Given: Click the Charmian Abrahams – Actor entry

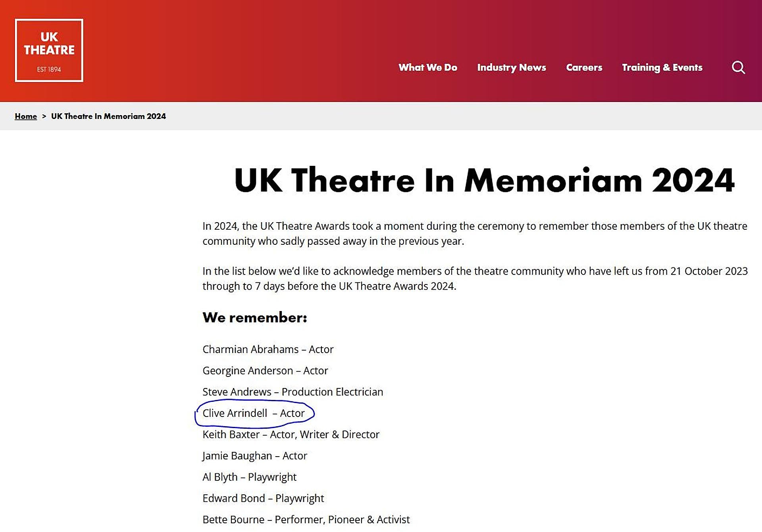Looking at the screenshot, I should coord(268,349).
